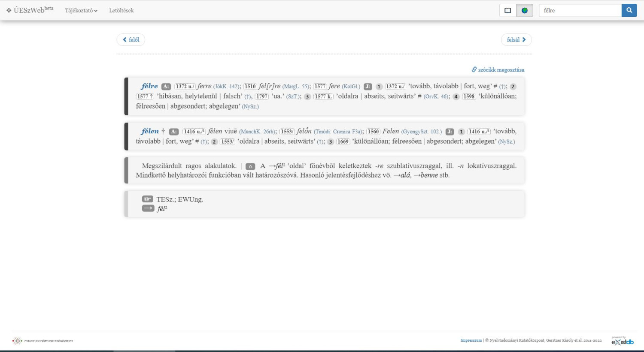The image size is (644, 352).
Task: Click the A: badge in félen entry
Action: click(x=173, y=132)
